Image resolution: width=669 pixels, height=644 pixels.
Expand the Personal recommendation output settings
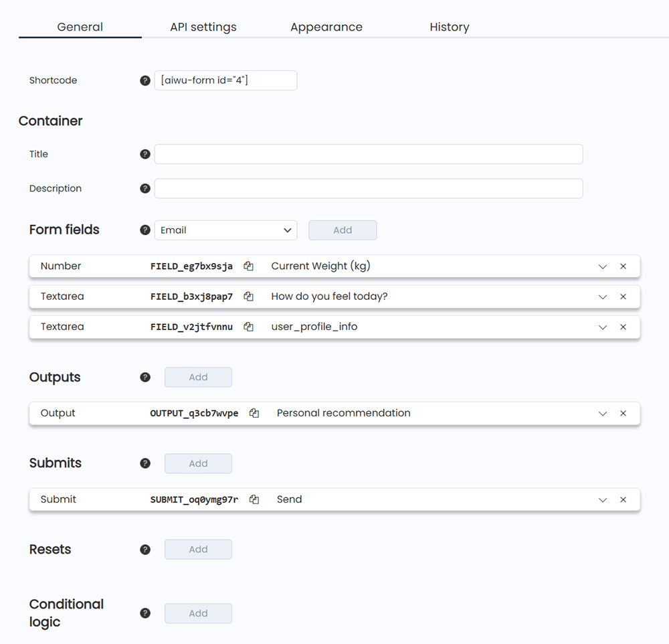[x=603, y=414]
